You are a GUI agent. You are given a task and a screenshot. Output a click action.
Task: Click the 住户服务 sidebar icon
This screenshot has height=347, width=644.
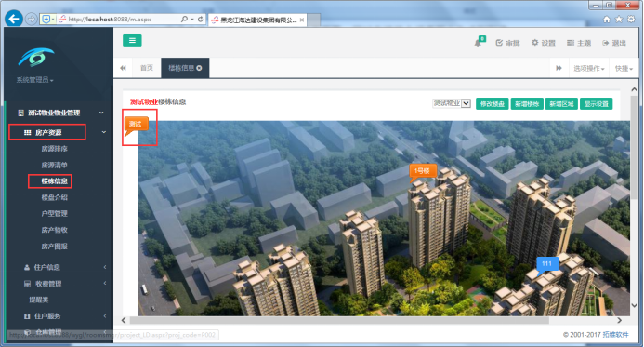point(27,316)
